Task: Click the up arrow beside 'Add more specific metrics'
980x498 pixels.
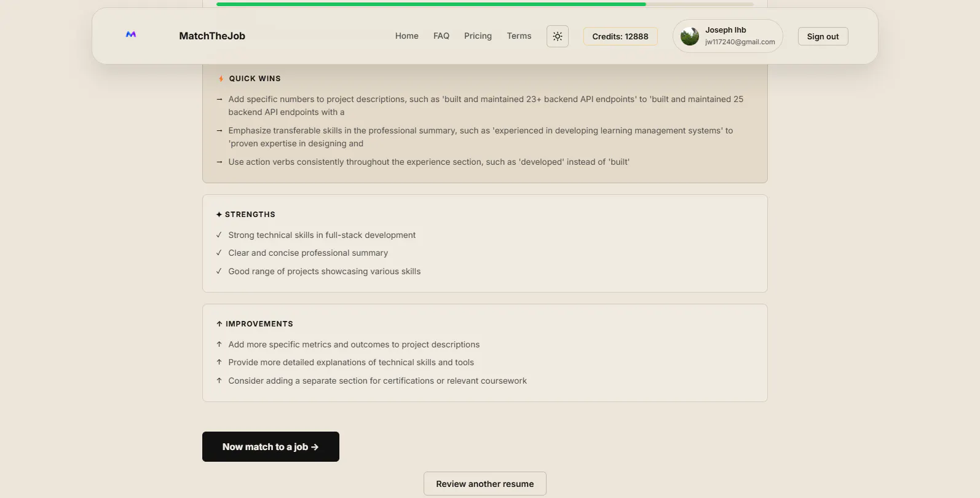Action: [x=219, y=344]
